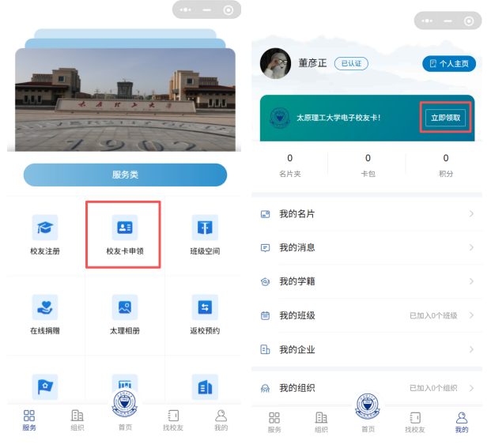Image resolution: width=491 pixels, height=448 pixels.
Task: View 名片夹 count in profile stats
Action: coord(289,164)
